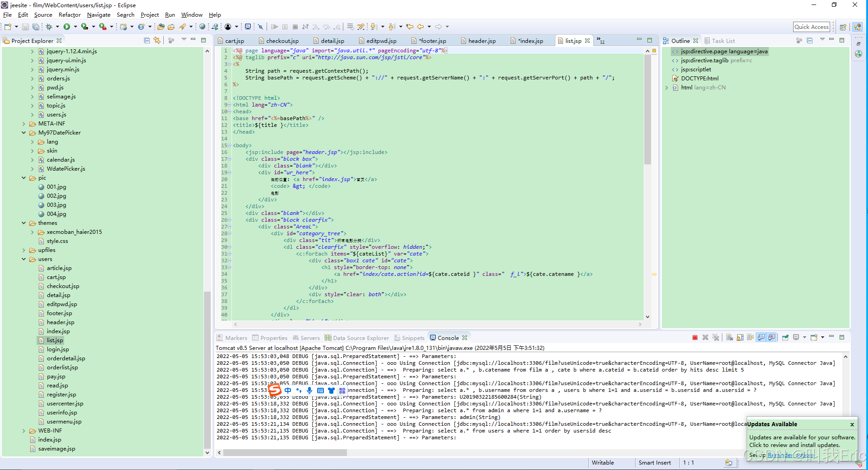Click the Clear Console icon
Image resolution: width=868 pixels, height=470 pixels.
point(729,338)
